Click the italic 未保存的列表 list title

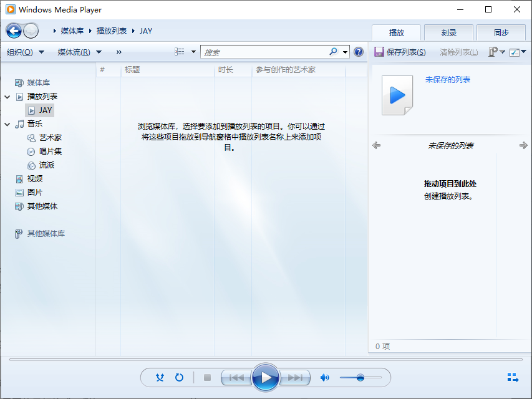click(450, 145)
